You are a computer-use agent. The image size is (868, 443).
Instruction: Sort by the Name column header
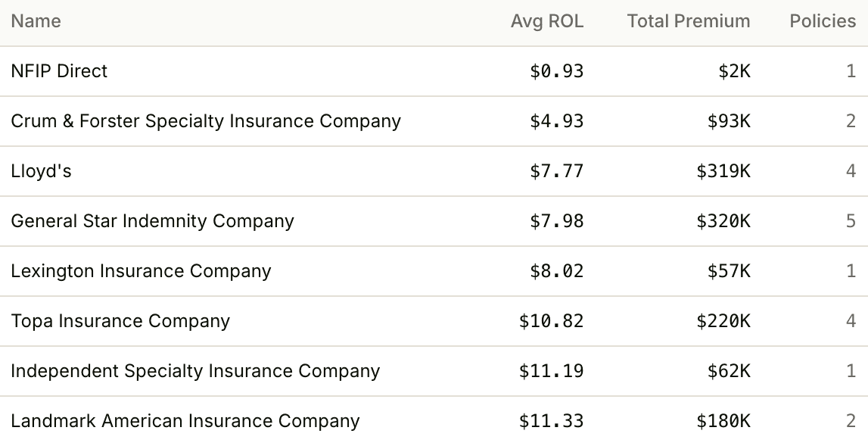coord(36,21)
